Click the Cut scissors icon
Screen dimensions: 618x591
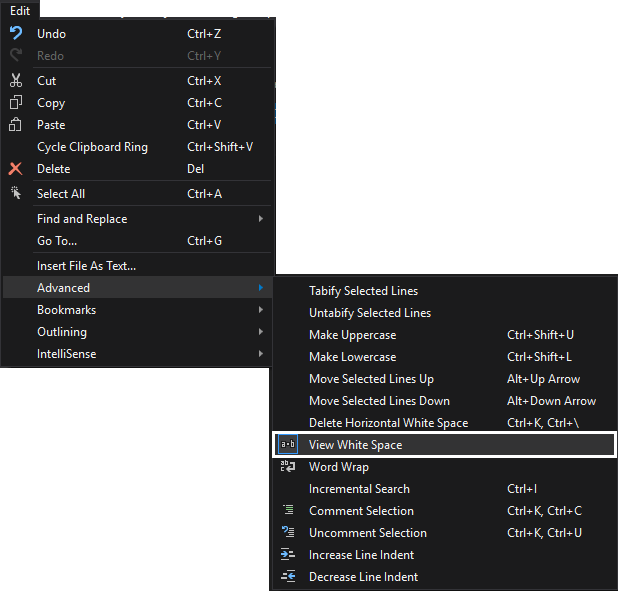pos(15,81)
